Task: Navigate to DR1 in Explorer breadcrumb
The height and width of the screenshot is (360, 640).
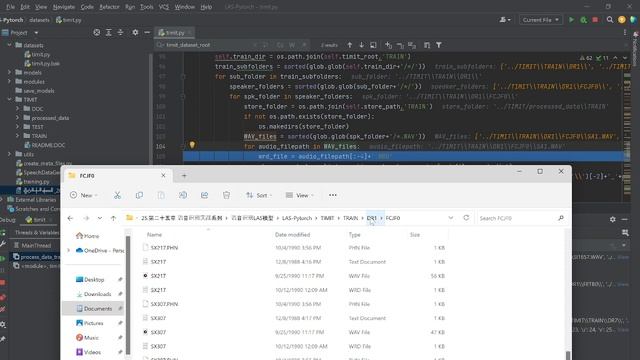Action: coord(371,218)
